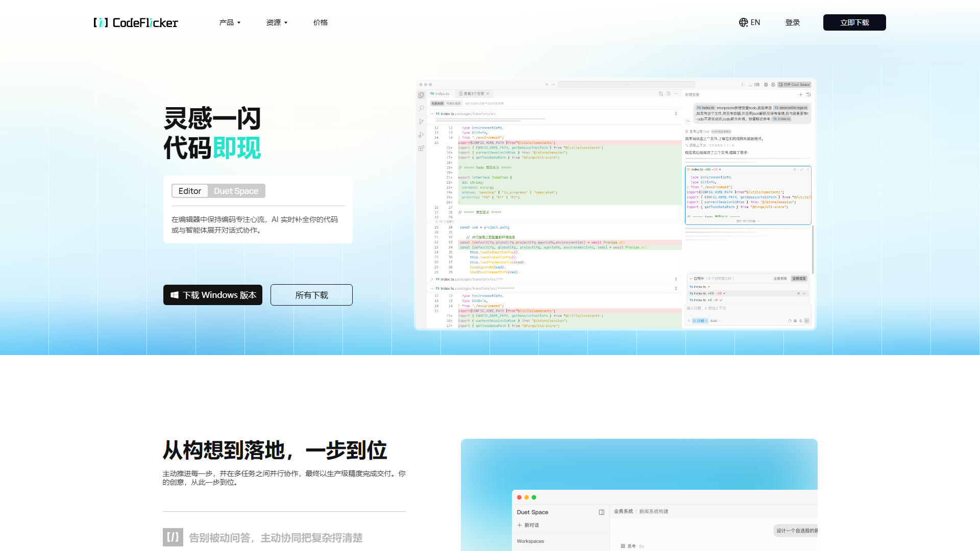This screenshot has height=551, width=980.
Task: Open the Run and Debug sidebar icon
Action: coord(421,135)
